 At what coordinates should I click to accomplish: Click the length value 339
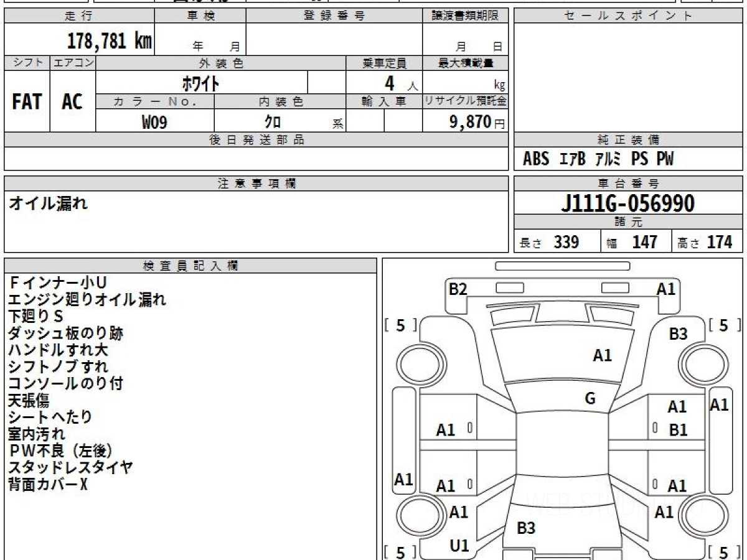pyautogui.click(x=566, y=242)
